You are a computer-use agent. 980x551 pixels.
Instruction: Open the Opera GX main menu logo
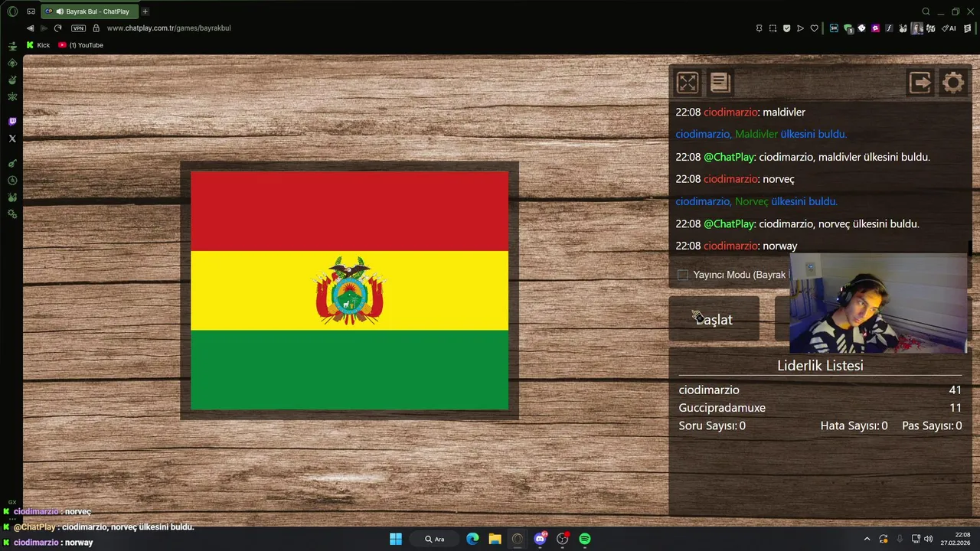[x=12, y=11]
